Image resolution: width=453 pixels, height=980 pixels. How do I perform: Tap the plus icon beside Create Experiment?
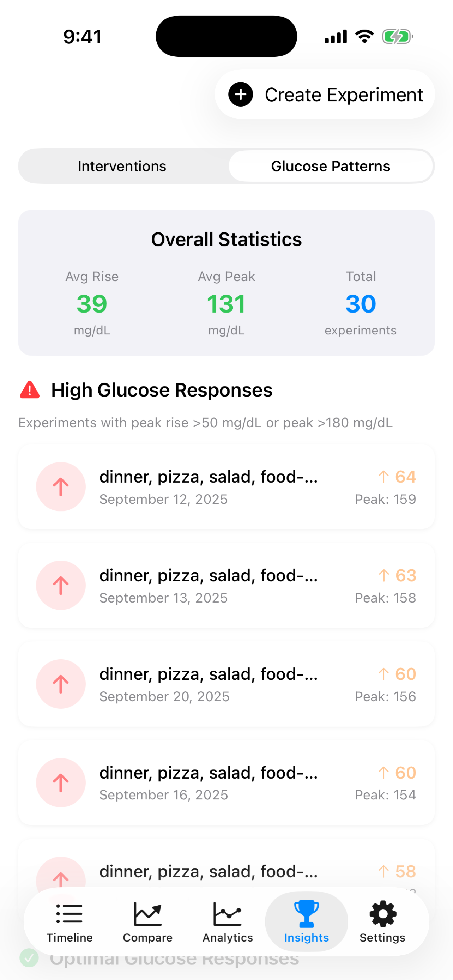click(240, 94)
